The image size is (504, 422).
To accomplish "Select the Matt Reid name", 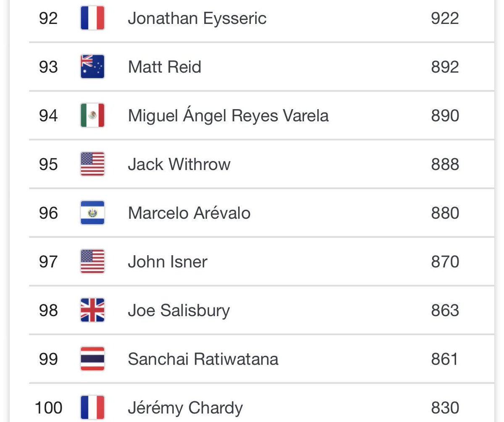I will tap(165, 67).
